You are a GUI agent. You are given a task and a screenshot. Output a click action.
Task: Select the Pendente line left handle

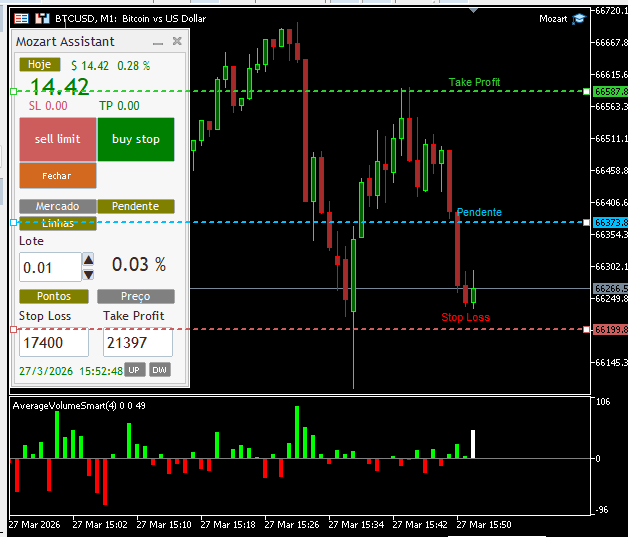pyautogui.click(x=13, y=222)
